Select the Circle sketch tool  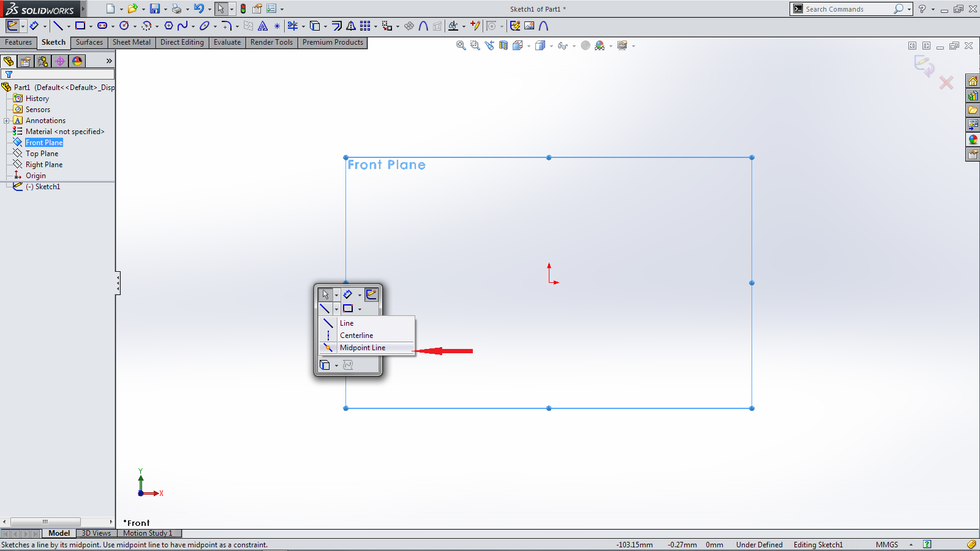(x=124, y=26)
